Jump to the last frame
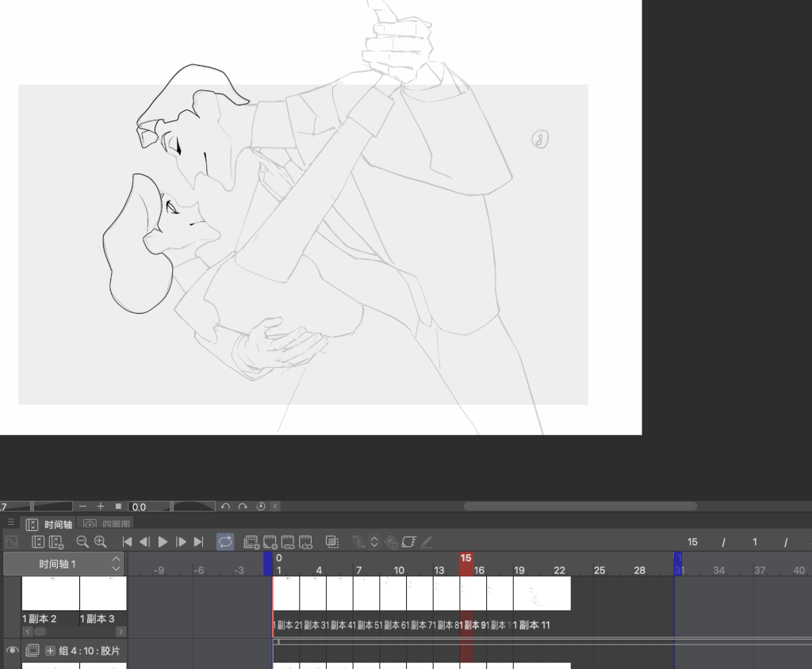This screenshot has width=812, height=669. (x=198, y=542)
